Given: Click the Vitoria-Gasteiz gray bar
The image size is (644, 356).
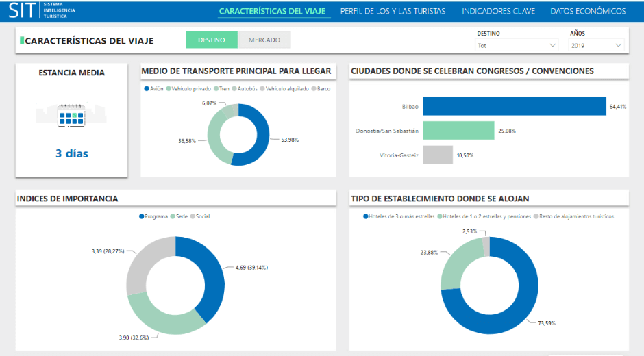Looking at the screenshot, I should 437,155.
